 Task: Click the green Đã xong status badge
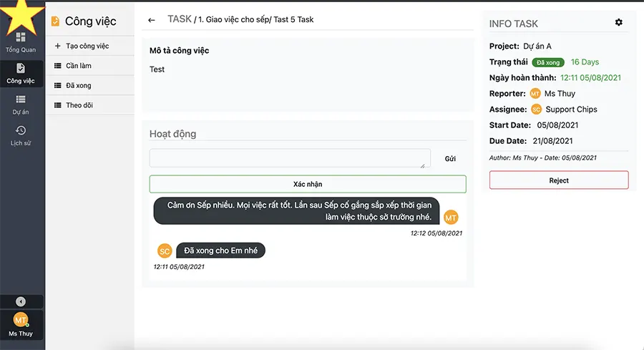(548, 62)
